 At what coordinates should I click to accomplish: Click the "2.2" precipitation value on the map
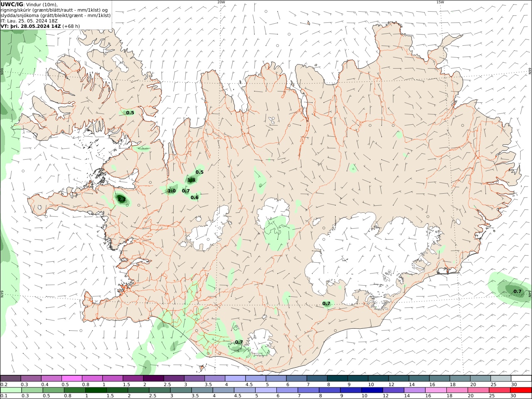click(x=121, y=199)
